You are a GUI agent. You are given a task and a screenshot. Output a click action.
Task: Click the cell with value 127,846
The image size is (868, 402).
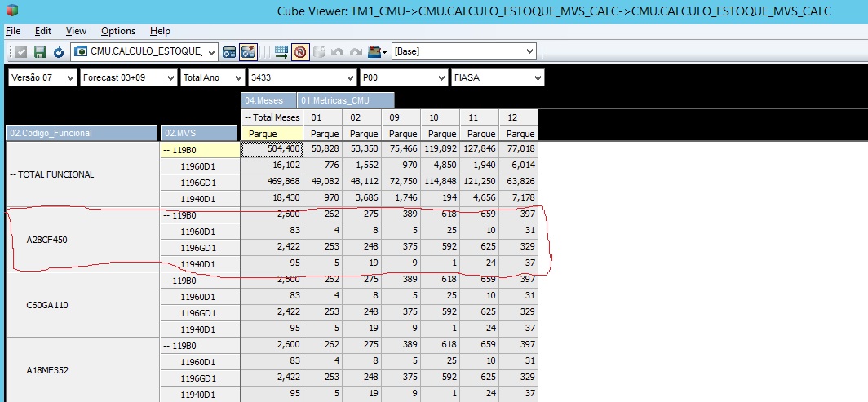pos(480,149)
